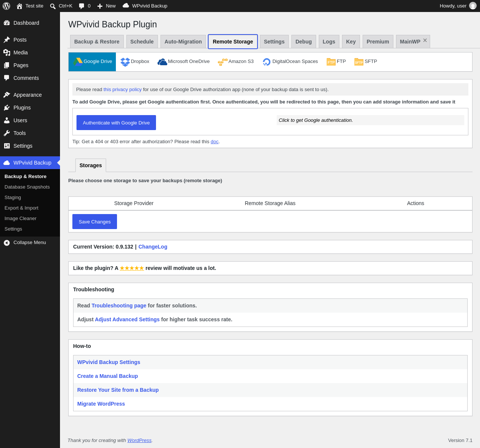480x448 pixels.
Task: Click the Posts pushpin icon
Action: tap(7, 40)
